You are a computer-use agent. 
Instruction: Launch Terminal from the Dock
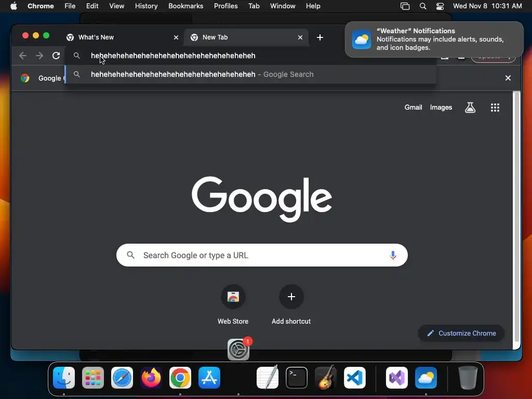(297, 378)
